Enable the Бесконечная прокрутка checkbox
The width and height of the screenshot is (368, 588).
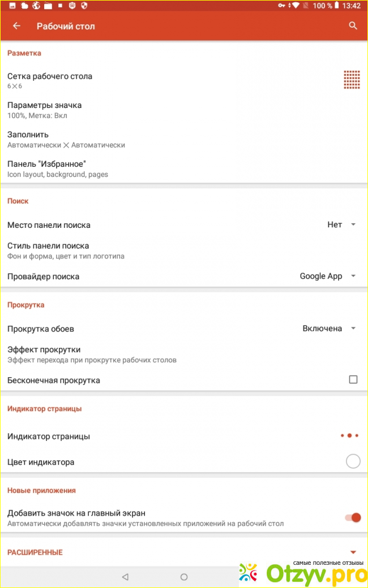(x=353, y=379)
